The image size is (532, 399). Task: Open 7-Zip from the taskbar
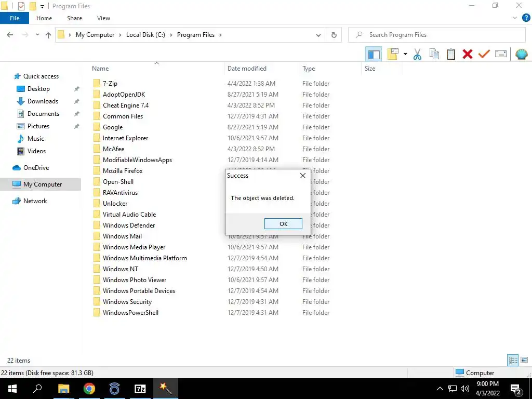click(140, 389)
